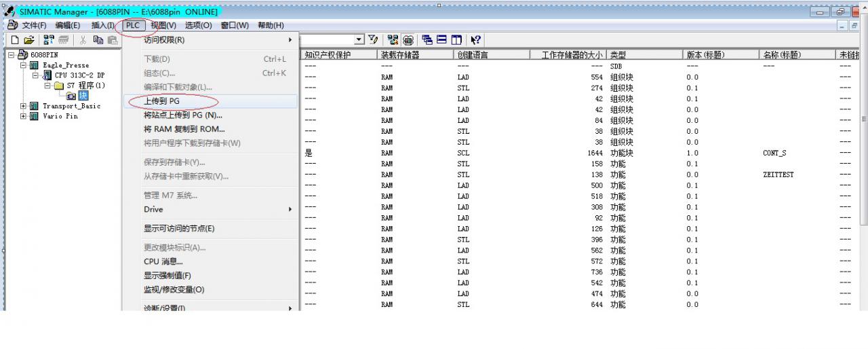This screenshot has height=349, width=868.
Task: Select Vario Pin in project tree
Action: (x=60, y=116)
